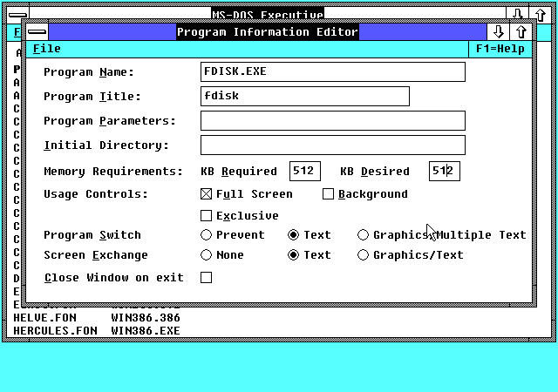Select None for Screen Exchange
558x392 pixels.
click(x=206, y=254)
